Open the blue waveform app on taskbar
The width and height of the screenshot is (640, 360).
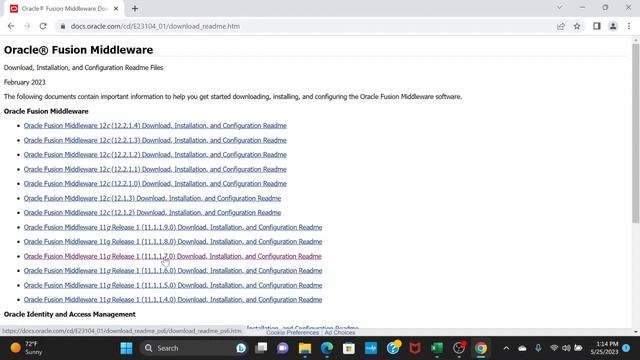(x=371, y=348)
